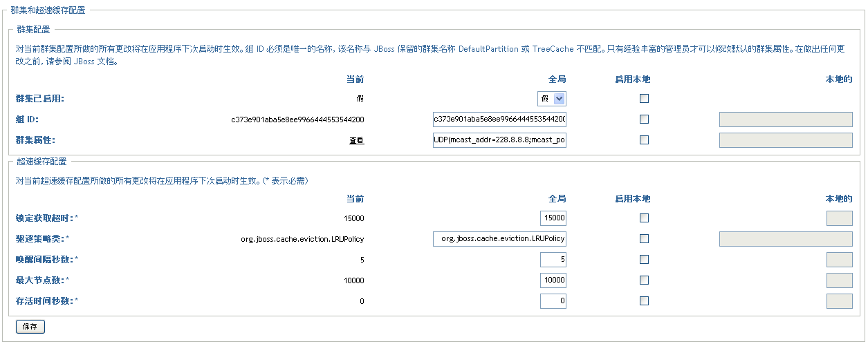
Task: Focus the global 组 ID input field
Action: coord(499,120)
